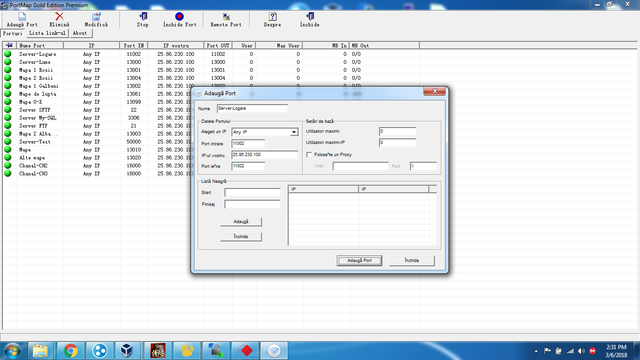Click the pin icon in the table header
The image size is (640, 360).
click(x=9, y=45)
